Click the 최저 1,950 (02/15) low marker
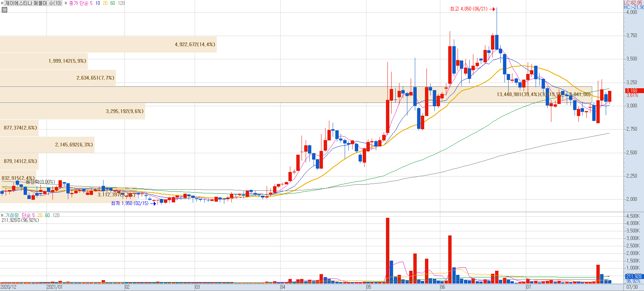 tap(133, 203)
